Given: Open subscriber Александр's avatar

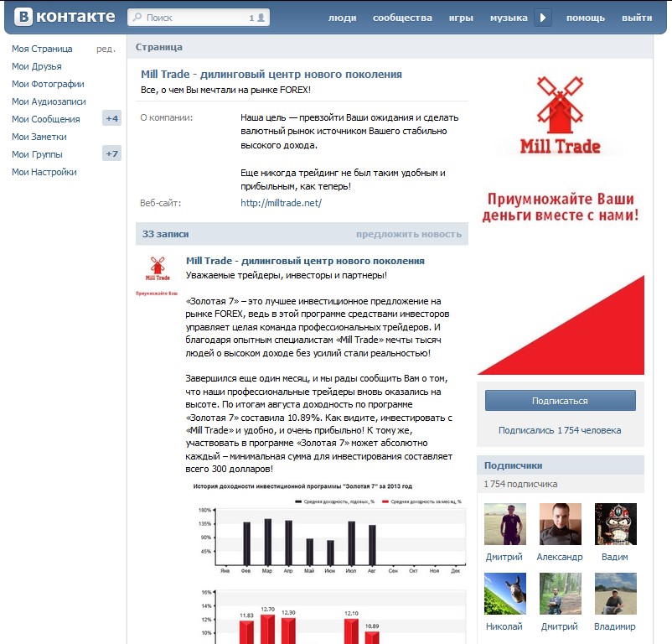Looking at the screenshot, I should pyautogui.click(x=561, y=524).
